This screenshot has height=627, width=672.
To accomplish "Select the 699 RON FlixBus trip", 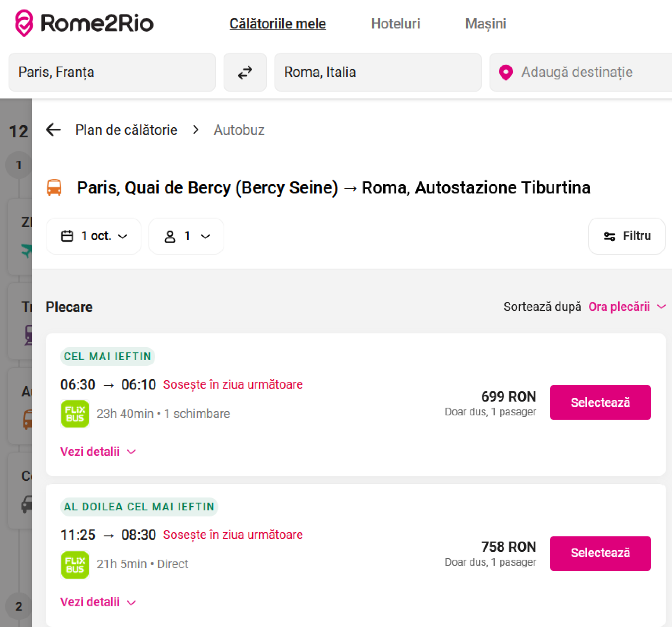I will [x=600, y=402].
